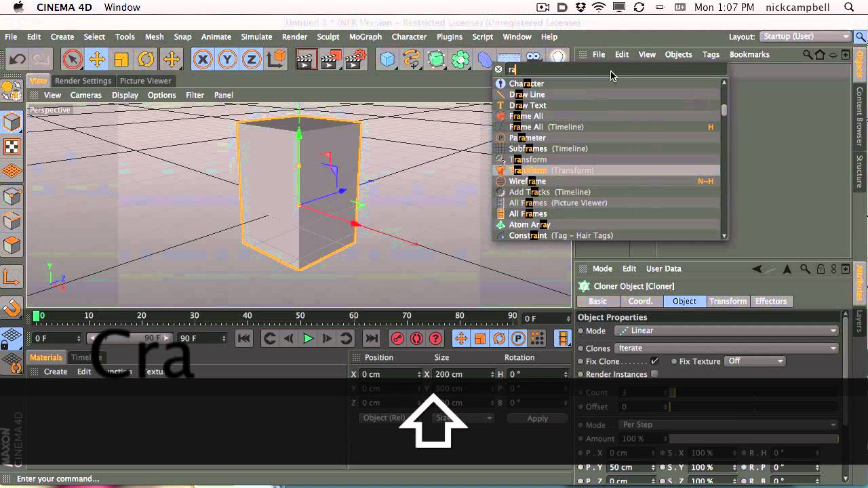Enable the Render Instances checkbox

[x=654, y=374]
